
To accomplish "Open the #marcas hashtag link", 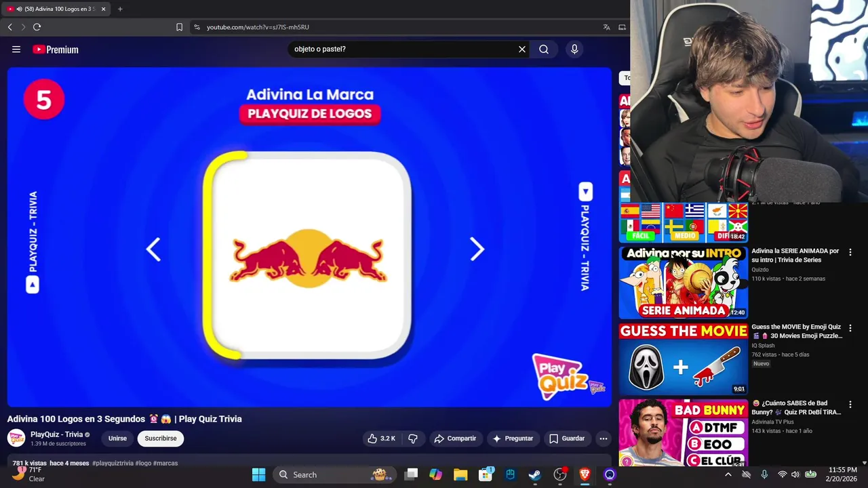I will tap(165, 464).
